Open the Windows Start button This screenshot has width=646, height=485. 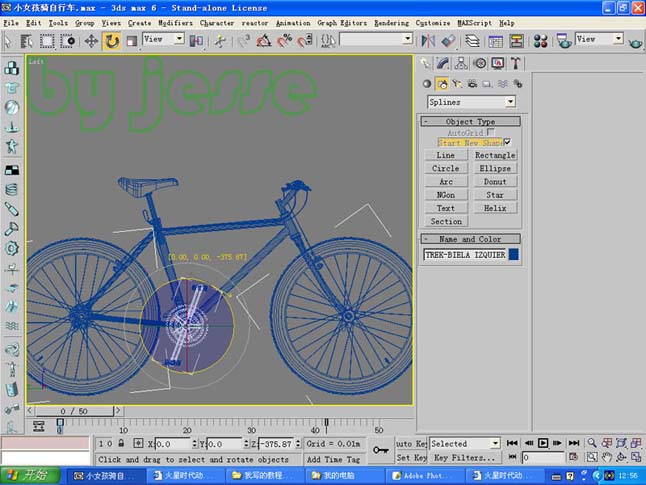pos(30,476)
